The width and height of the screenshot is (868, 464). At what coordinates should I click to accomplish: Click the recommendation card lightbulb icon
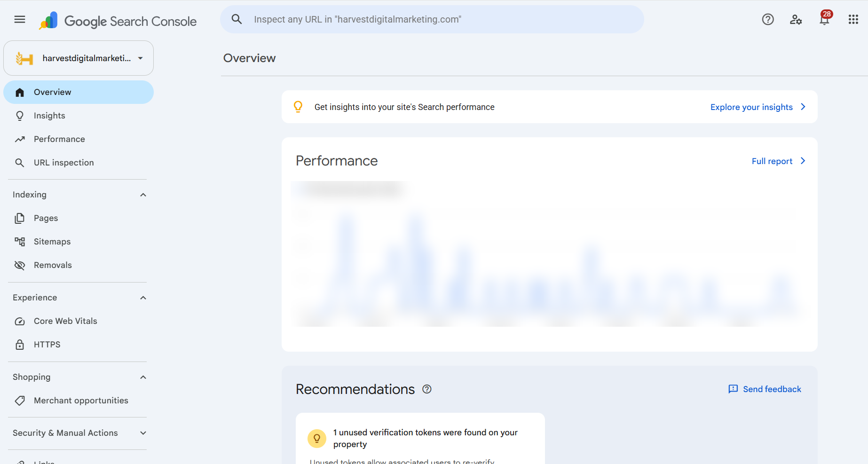tap(317, 438)
